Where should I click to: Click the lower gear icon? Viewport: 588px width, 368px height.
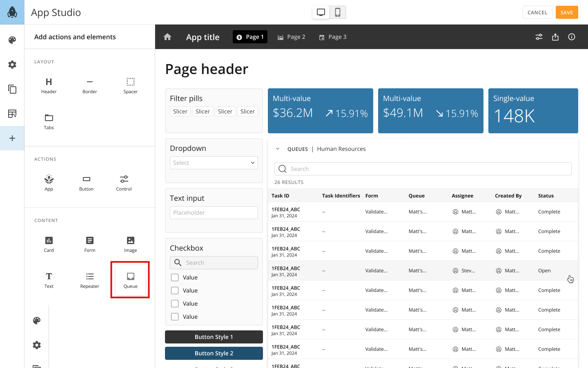point(37,345)
